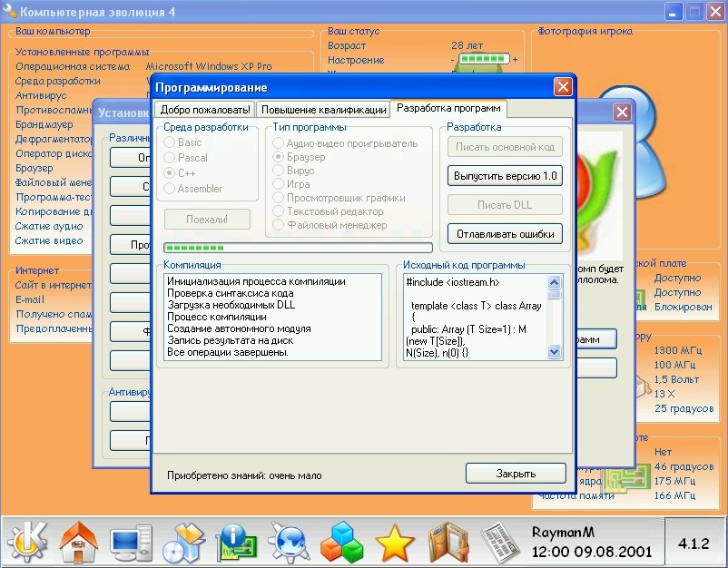Open the brown wallet icon

pyautogui.click(x=448, y=542)
